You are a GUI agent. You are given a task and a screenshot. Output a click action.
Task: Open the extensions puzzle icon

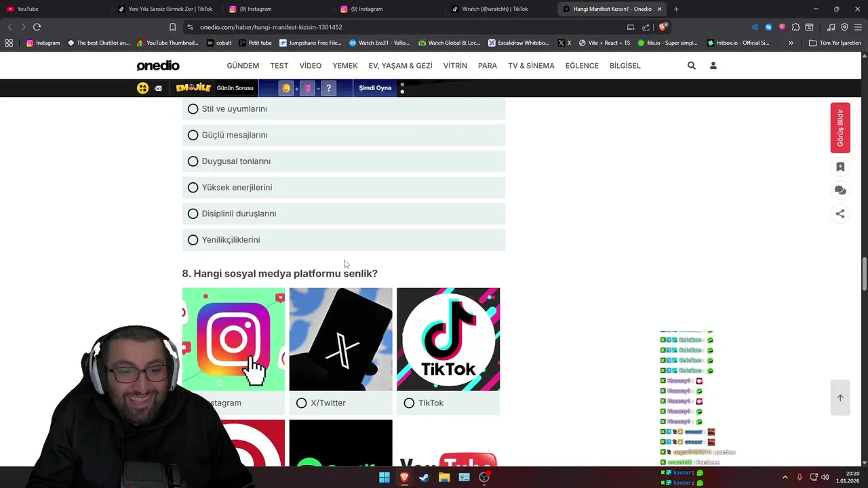[795, 27]
